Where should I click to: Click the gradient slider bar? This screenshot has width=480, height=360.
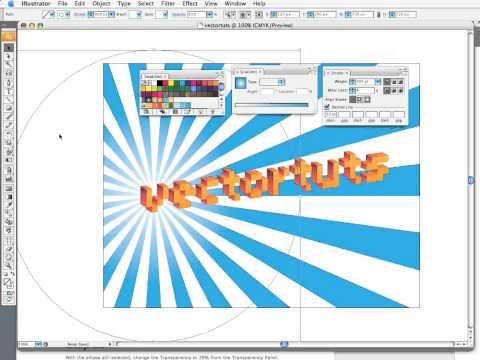point(271,105)
